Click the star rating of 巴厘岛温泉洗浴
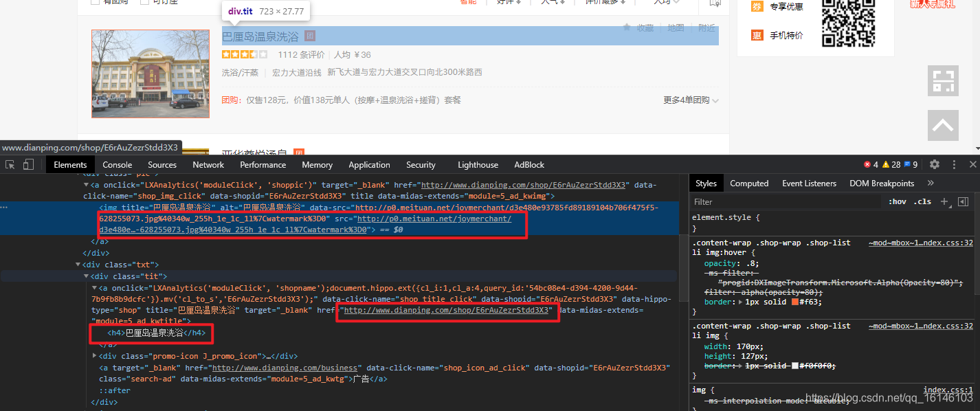 [x=245, y=54]
